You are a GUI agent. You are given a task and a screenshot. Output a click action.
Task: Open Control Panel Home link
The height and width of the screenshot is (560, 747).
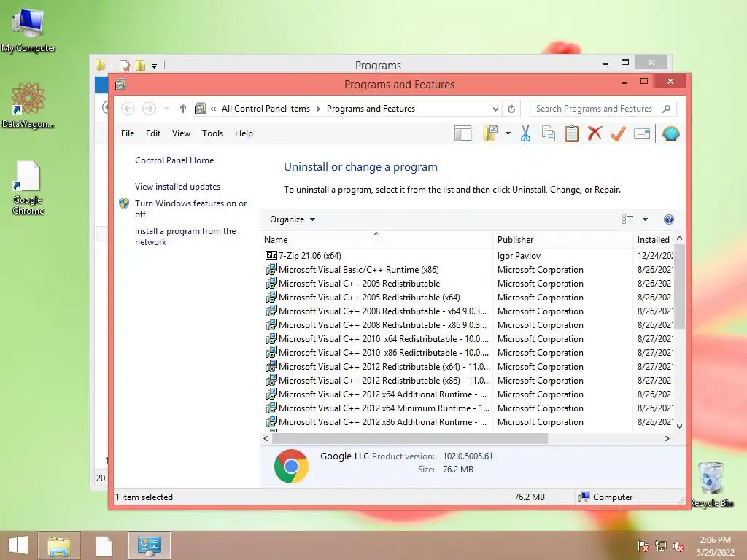tap(174, 160)
